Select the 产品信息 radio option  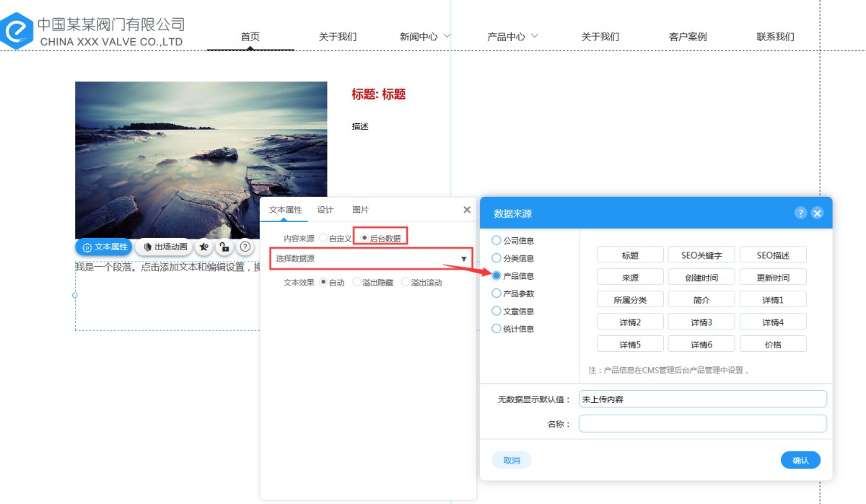[497, 276]
